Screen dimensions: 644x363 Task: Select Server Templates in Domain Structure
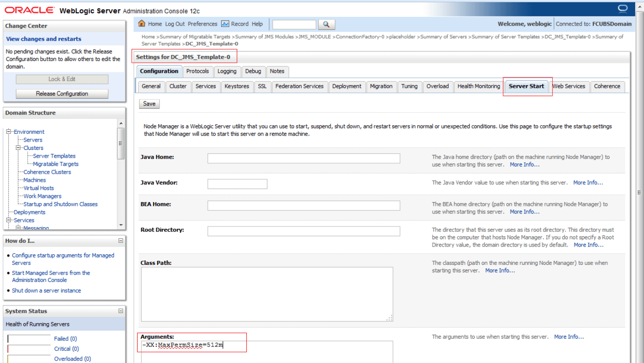pos(53,156)
